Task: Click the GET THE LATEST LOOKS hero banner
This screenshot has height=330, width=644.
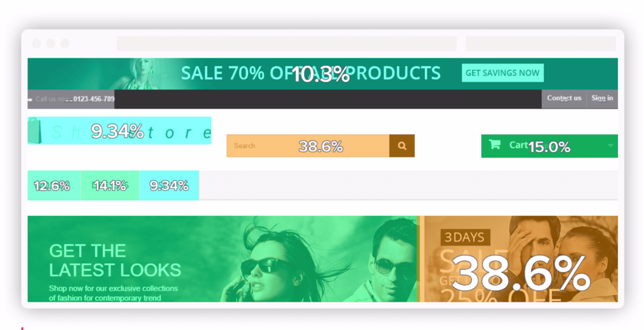Action: 222,259
